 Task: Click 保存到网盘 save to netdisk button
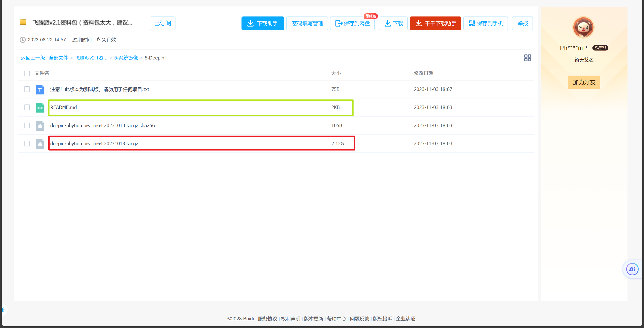click(352, 23)
